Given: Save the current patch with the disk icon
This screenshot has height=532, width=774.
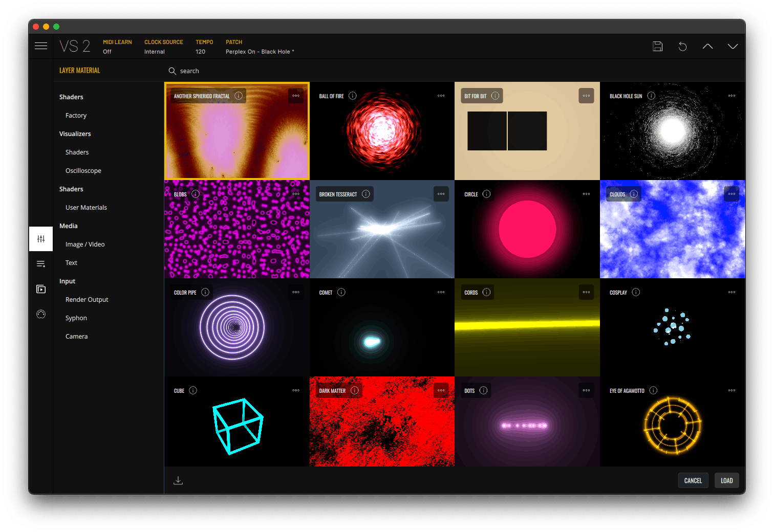Looking at the screenshot, I should pos(657,46).
